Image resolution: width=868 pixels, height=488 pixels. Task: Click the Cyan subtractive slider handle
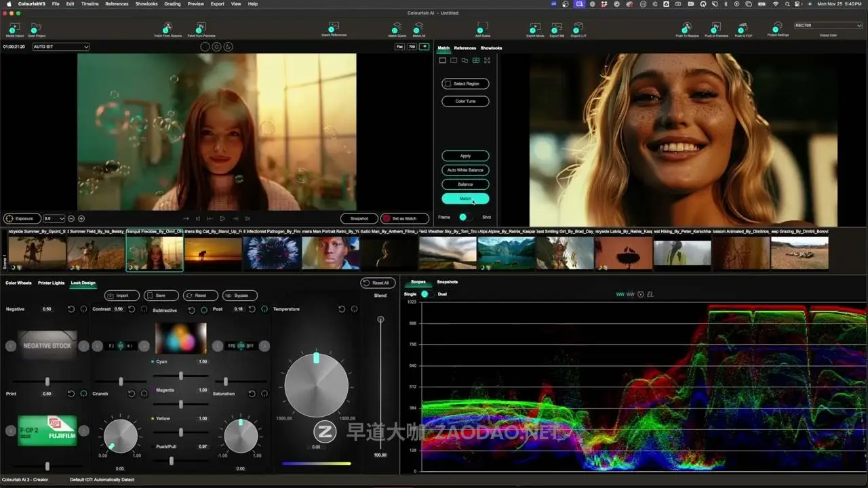(181, 375)
